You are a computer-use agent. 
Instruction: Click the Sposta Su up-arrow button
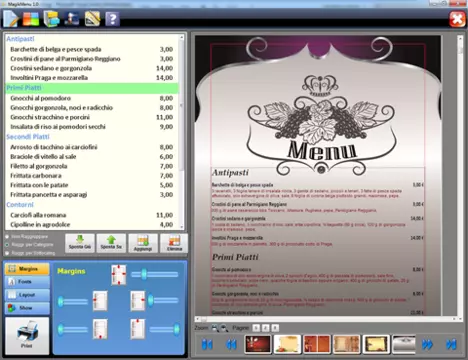tap(111, 243)
